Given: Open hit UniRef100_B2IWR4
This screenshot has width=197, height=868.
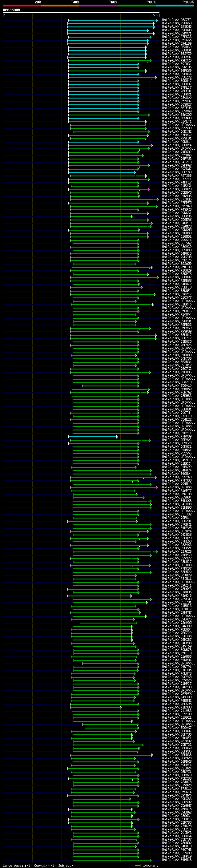Looking at the screenshot, I should 177,768.
